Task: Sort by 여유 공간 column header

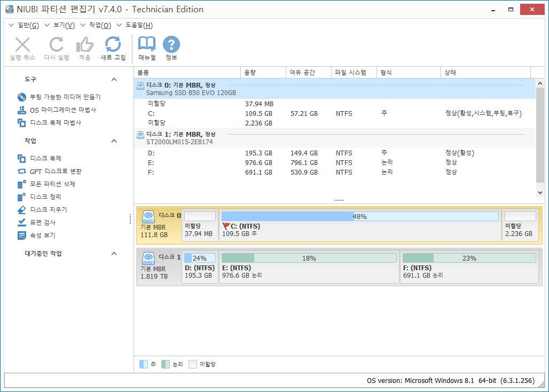Action: 309,73
